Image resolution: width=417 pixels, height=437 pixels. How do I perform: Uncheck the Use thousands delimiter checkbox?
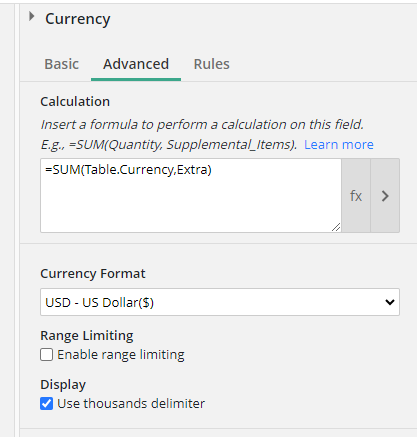46,404
